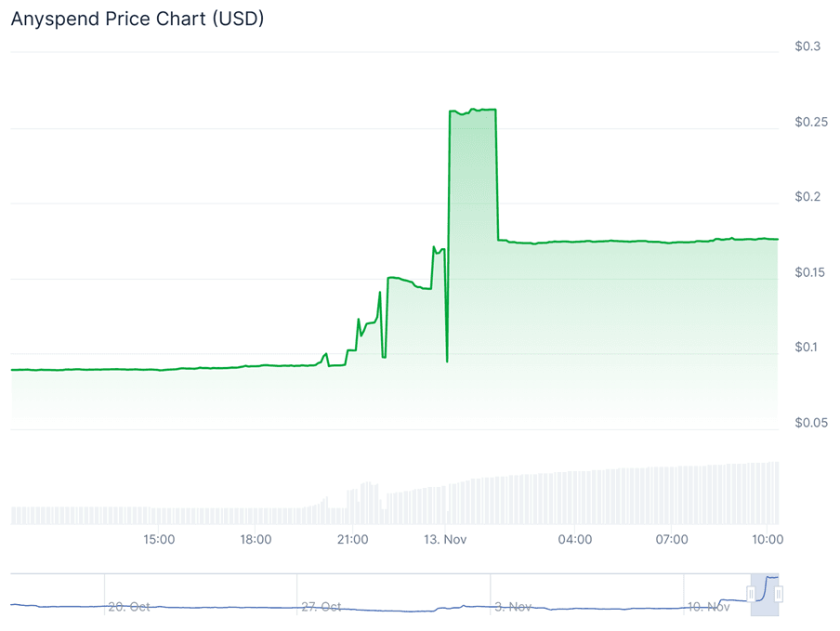The image size is (840, 631).
Task: Click the sharp price dip before the spike
Action: (447, 360)
